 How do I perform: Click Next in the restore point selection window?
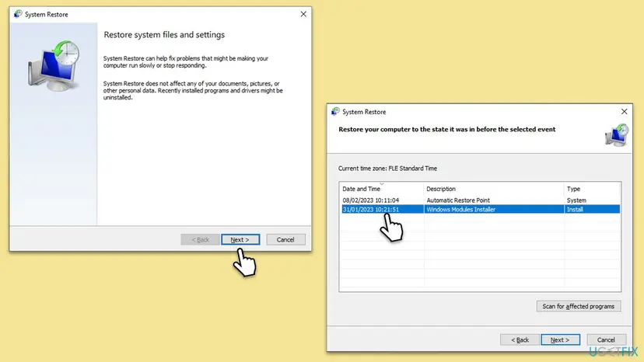tap(560, 339)
